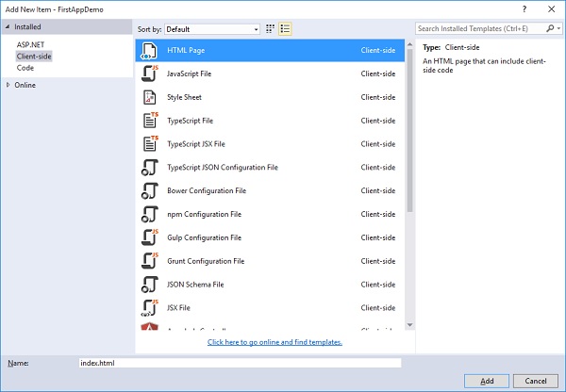Collapse the Installed templates node
Image resolution: width=566 pixels, height=392 pixels.
pos(8,27)
